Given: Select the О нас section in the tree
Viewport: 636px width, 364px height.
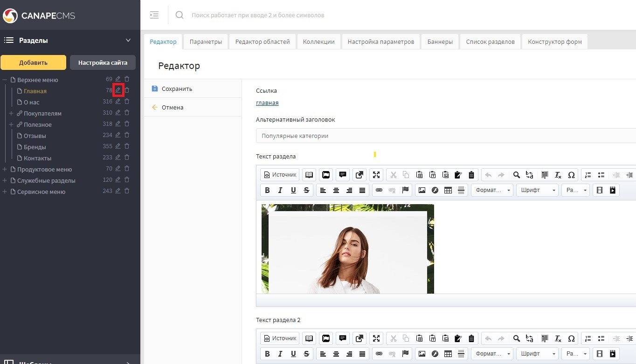Looking at the screenshot, I should pyautogui.click(x=32, y=102).
